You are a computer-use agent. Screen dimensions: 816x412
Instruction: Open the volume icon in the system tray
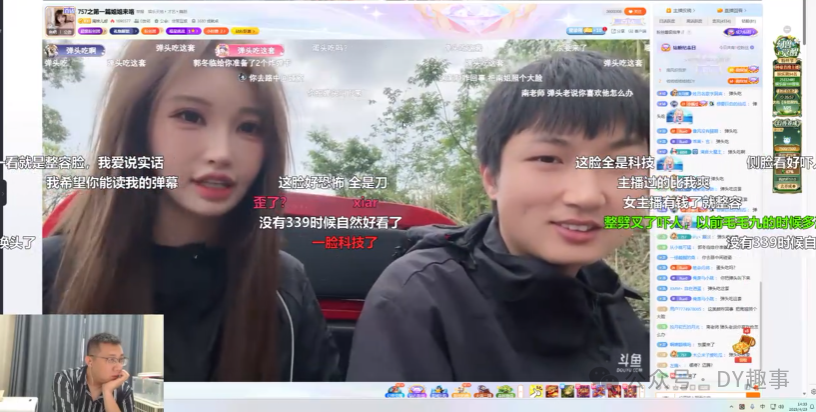(x=781, y=406)
